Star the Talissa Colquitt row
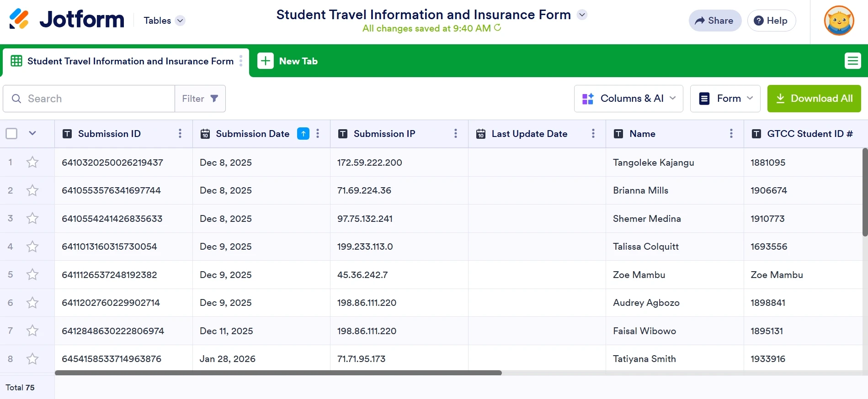Viewport: 868px width, 399px height. point(32,247)
